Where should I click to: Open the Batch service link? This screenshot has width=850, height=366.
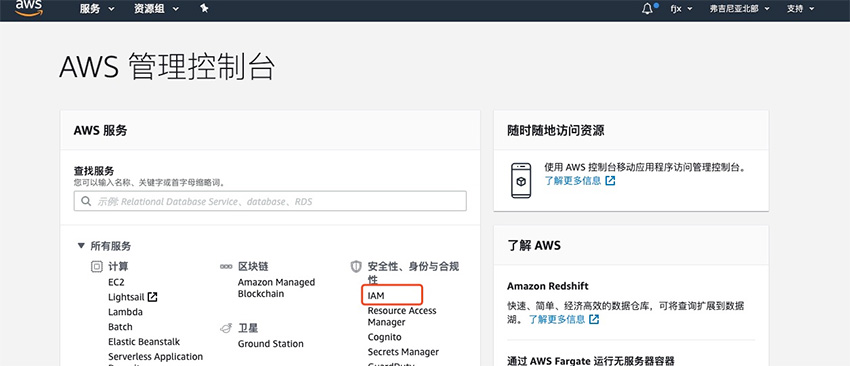[x=120, y=327]
